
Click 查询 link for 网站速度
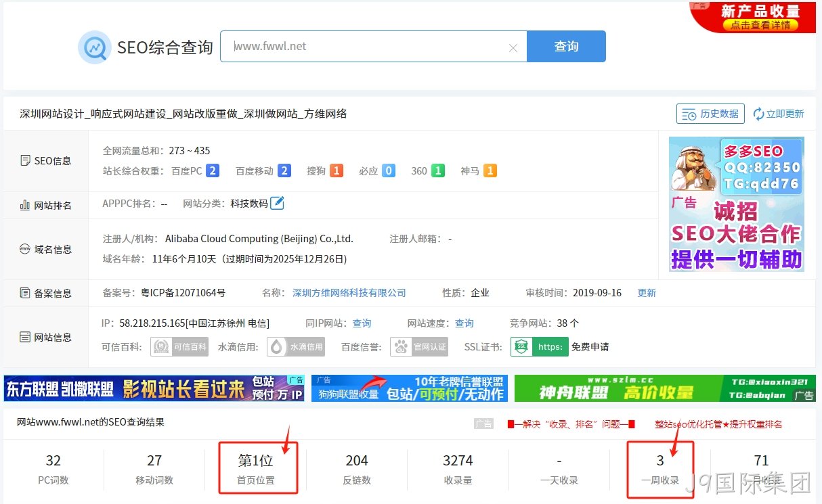(x=464, y=323)
